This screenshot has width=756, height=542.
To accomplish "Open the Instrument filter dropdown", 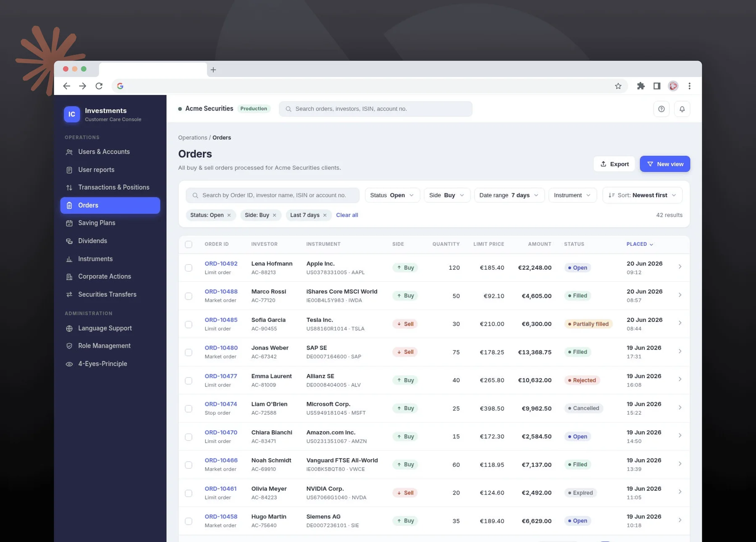I will tap(572, 195).
